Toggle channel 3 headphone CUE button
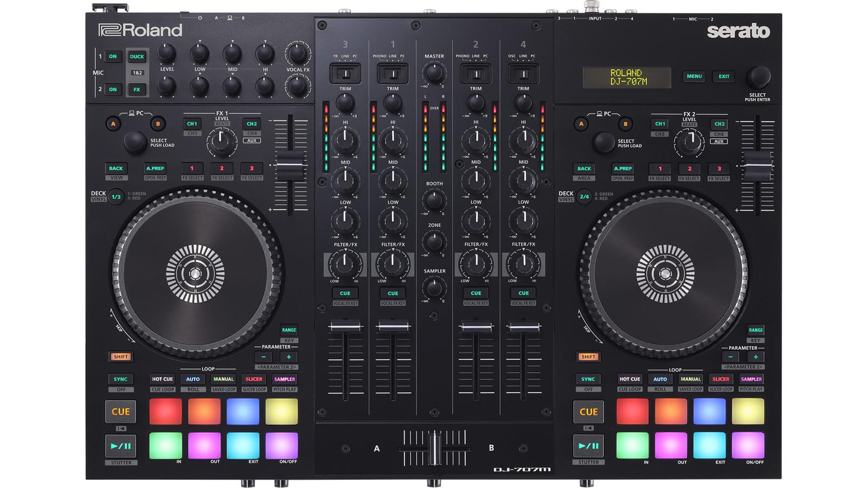868x488 pixels. 345,293
